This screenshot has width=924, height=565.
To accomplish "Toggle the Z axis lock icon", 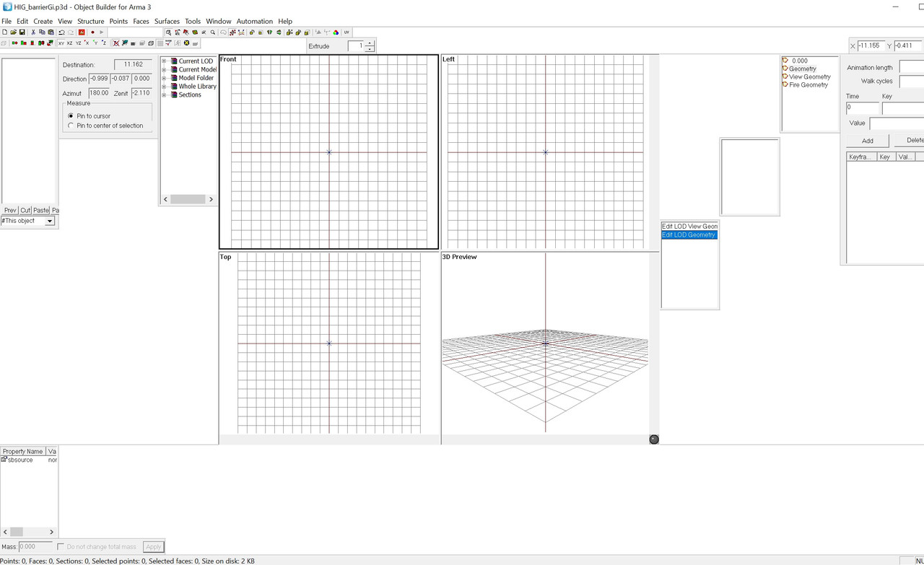I will [104, 43].
